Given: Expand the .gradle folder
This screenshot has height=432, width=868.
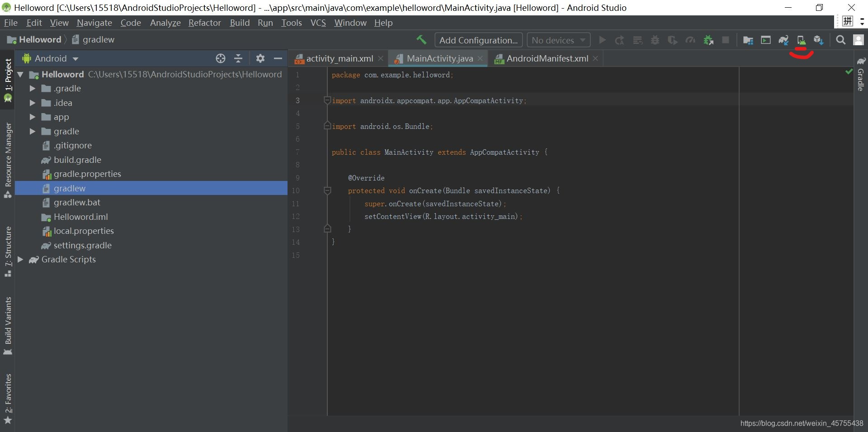Looking at the screenshot, I should coord(32,88).
